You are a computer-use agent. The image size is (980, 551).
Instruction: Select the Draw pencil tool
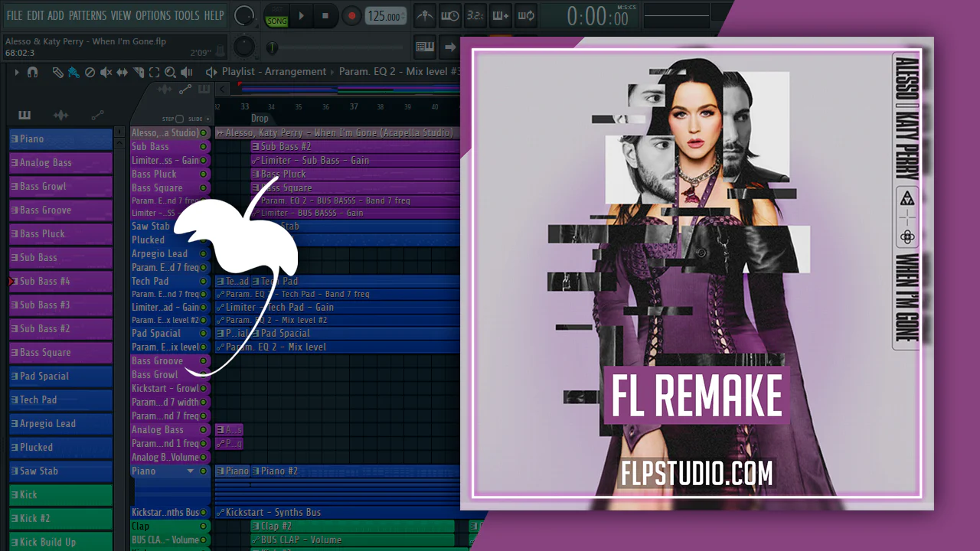tap(58, 72)
